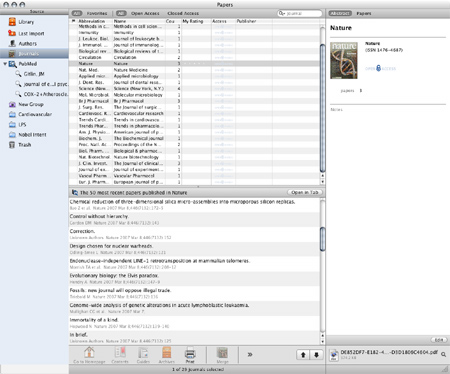The height and width of the screenshot is (374, 450).
Task: Click the recent papers list scrollbar
Action: [322, 239]
